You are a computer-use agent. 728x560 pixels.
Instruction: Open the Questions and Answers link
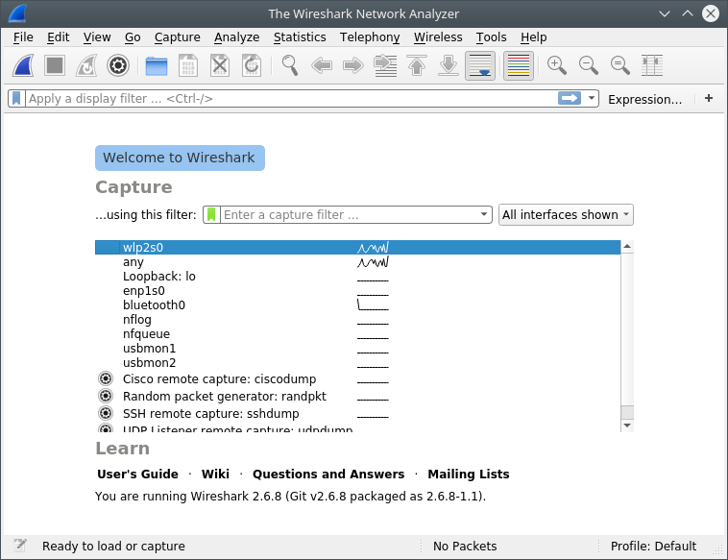coord(328,475)
